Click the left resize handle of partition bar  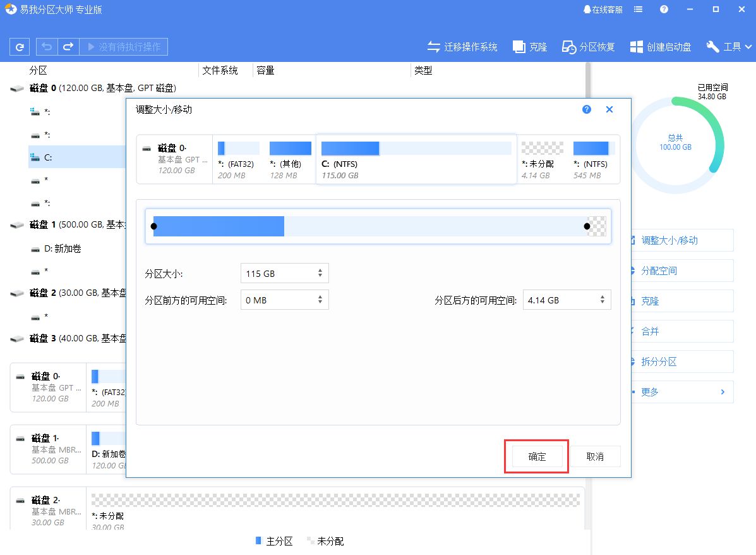(x=154, y=226)
